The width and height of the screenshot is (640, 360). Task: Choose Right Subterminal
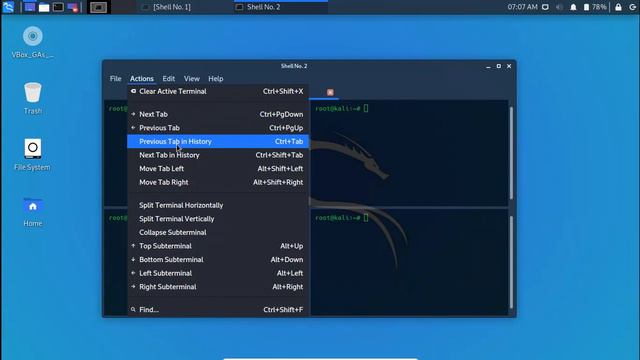[x=218, y=287]
